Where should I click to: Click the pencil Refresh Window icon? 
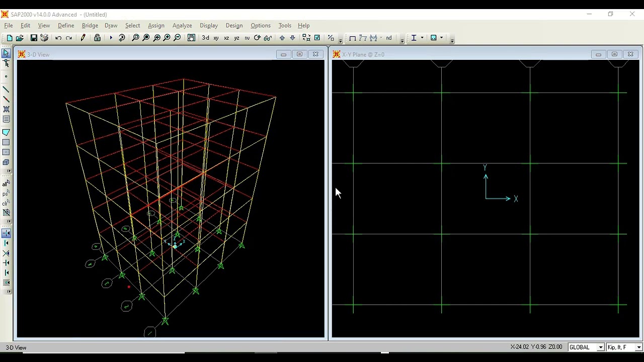(83, 38)
